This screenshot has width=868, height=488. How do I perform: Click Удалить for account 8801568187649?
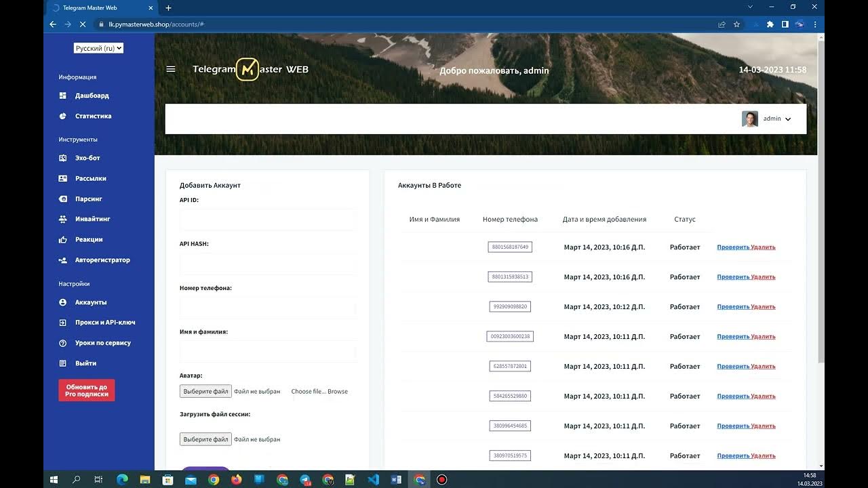(x=764, y=247)
